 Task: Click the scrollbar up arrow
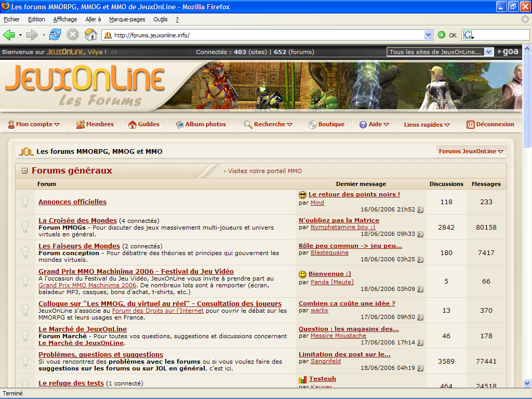(x=527, y=48)
